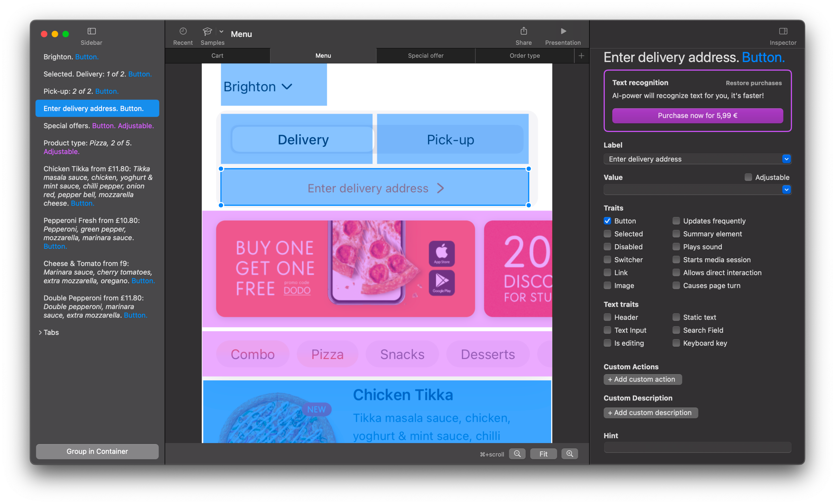
Task: Switch to the Special offer tab
Action: click(426, 56)
